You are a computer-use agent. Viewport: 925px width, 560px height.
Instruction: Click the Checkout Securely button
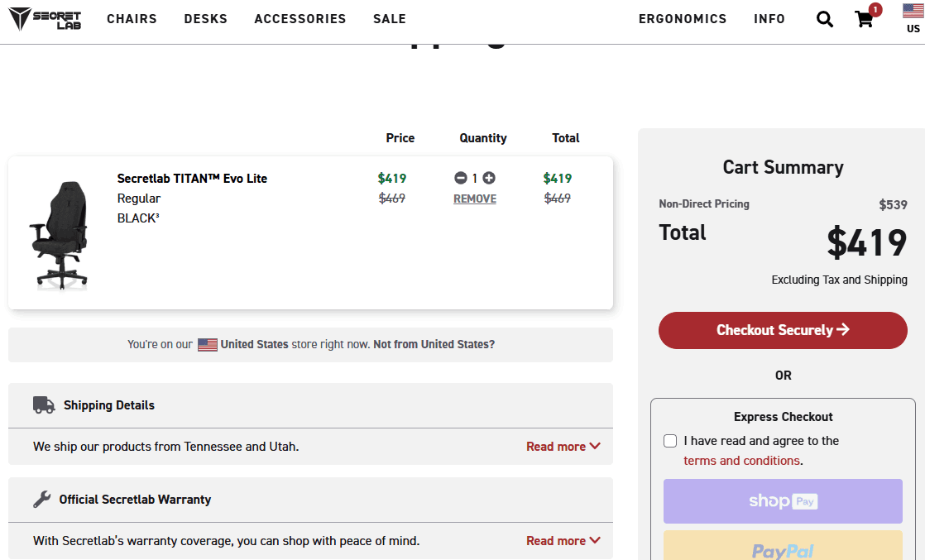coord(783,330)
